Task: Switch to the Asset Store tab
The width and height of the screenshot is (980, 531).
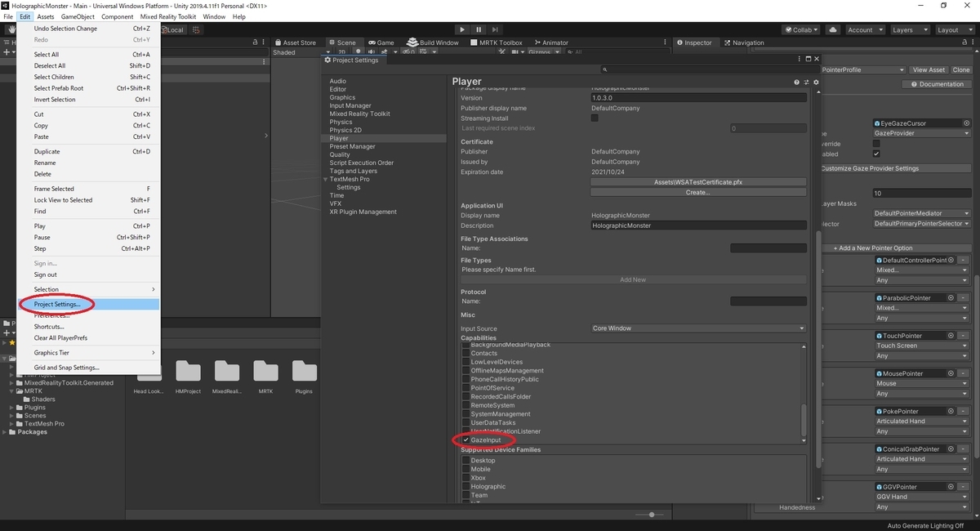Action: tap(296, 42)
